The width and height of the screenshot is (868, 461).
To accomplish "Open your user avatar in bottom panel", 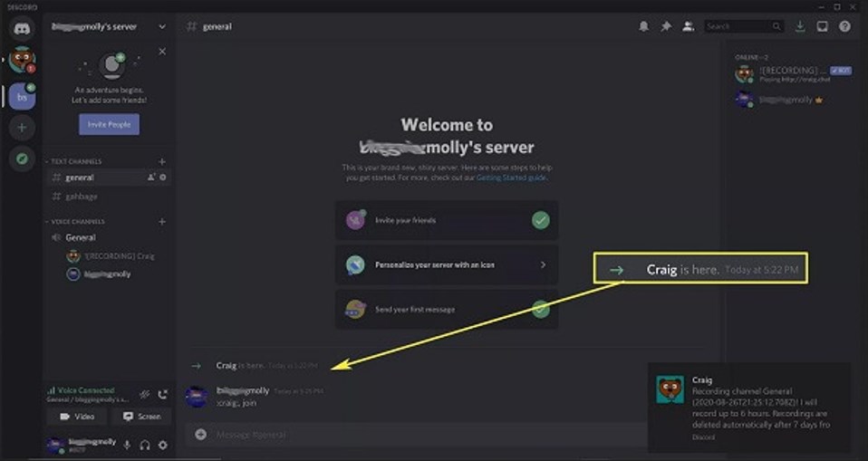I will point(54,445).
